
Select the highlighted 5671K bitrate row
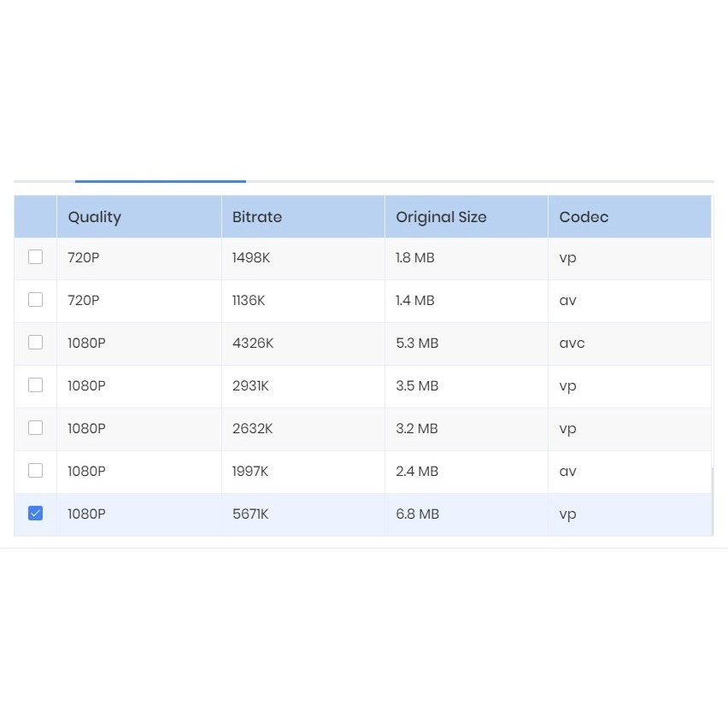(x=250, y=514)
